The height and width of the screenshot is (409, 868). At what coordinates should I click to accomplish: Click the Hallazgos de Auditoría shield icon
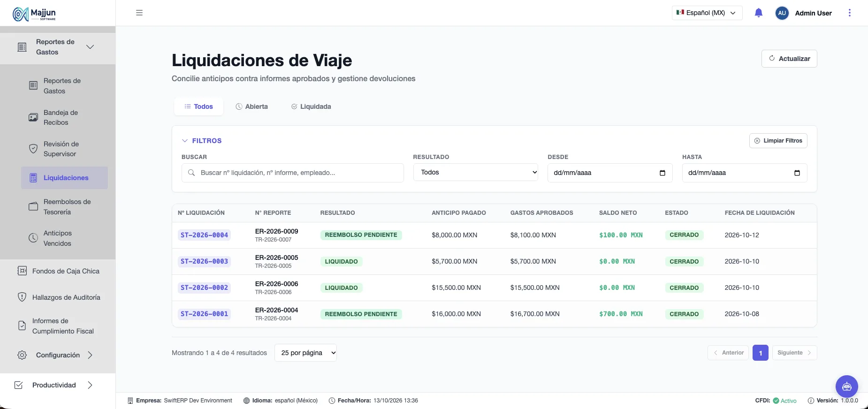22,297
